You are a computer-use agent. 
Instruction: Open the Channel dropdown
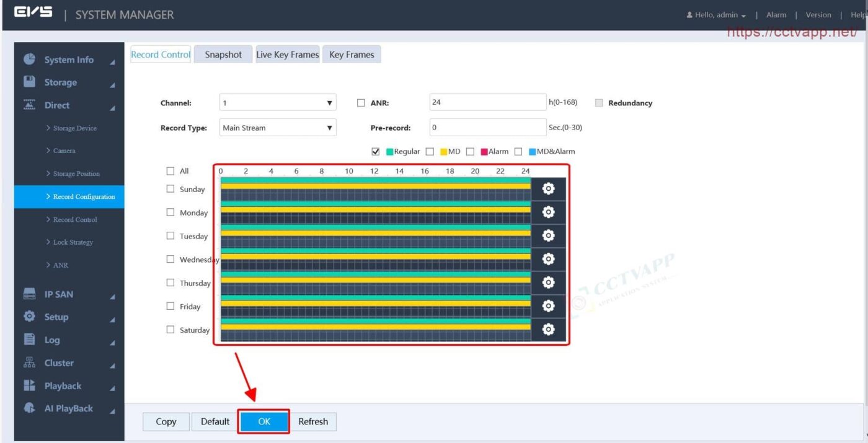[x=277, y=103]
